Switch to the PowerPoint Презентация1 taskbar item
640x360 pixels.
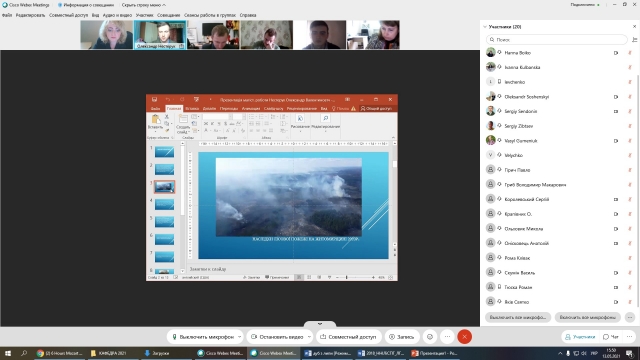coord(435,353)
